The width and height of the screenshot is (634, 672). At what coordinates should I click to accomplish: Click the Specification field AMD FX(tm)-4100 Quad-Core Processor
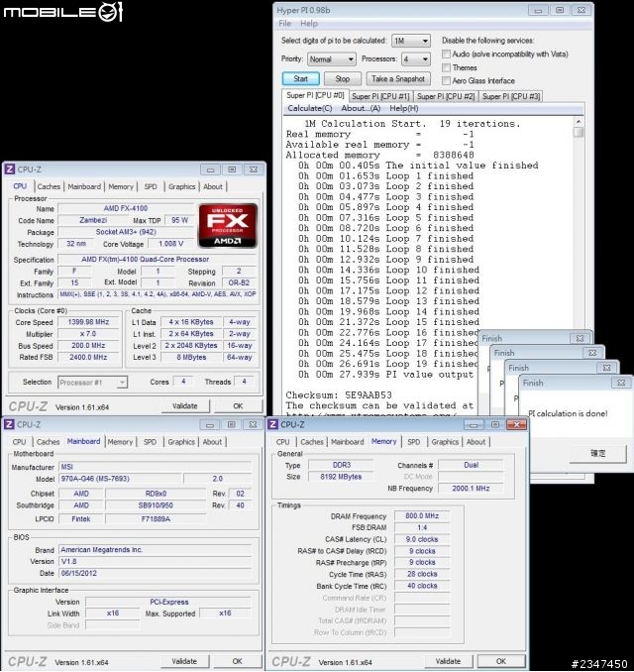pyautogui.click(x=157, y=260)
